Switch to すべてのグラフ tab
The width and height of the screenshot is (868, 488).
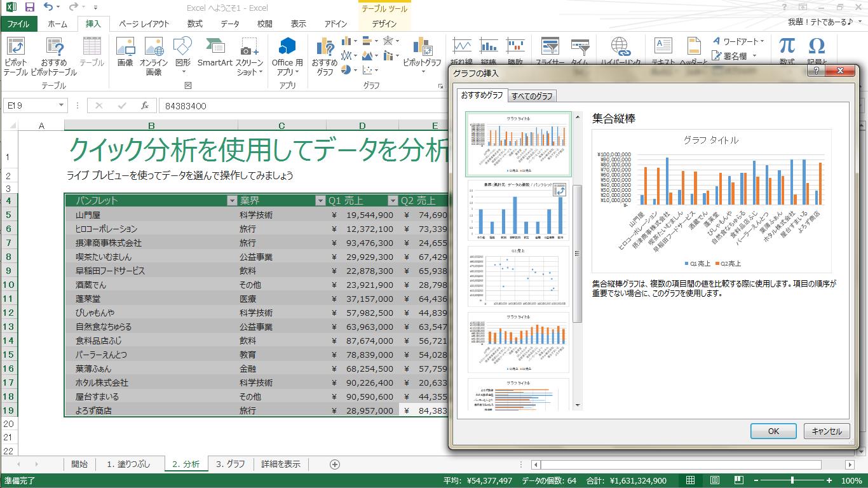[532, 96]
